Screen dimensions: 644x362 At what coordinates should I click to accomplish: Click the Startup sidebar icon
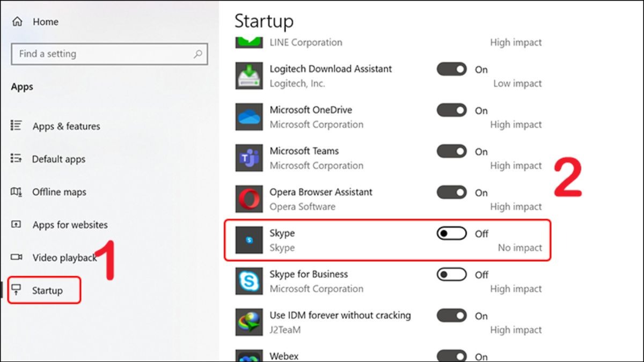(x=17, y=290)
